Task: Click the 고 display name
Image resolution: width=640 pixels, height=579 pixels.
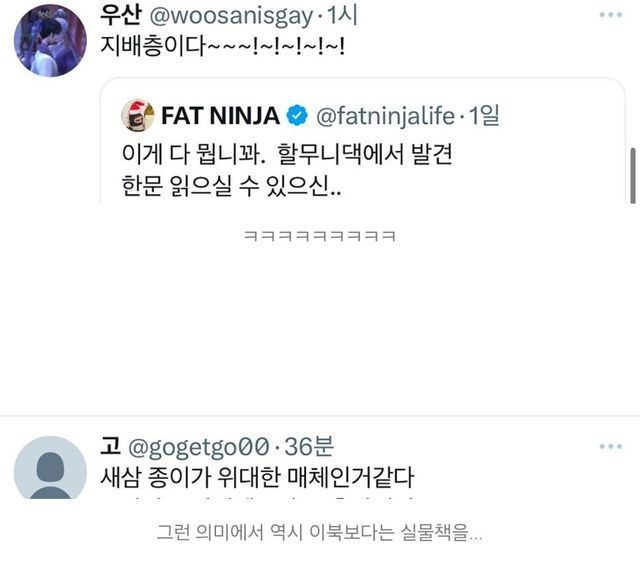Action: point(108,448)
